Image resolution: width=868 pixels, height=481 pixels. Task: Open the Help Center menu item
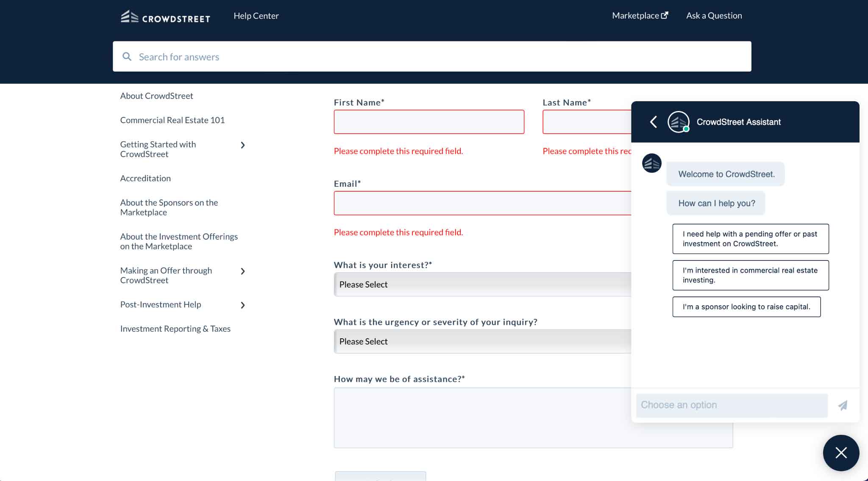click(256, 16)
